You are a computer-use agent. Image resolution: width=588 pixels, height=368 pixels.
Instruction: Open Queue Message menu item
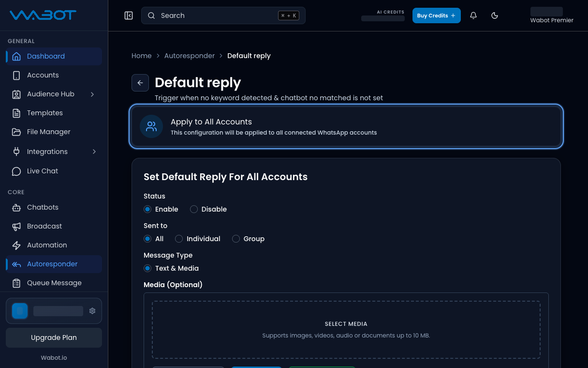click(54, 283)
